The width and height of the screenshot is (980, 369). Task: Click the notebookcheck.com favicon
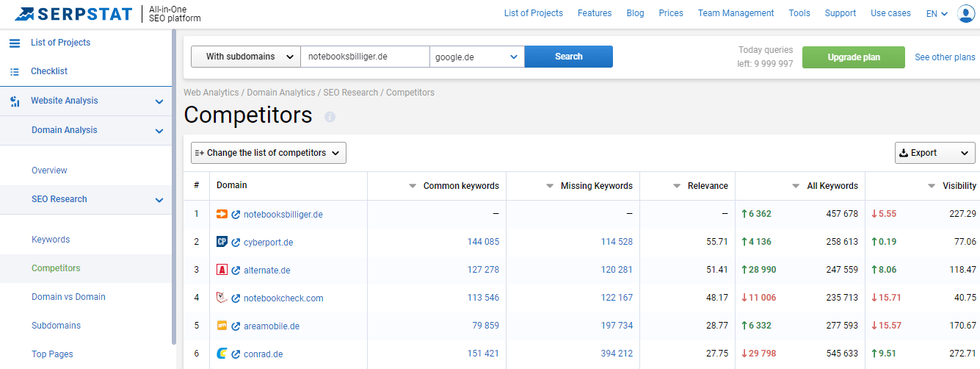tap(222, 298)
